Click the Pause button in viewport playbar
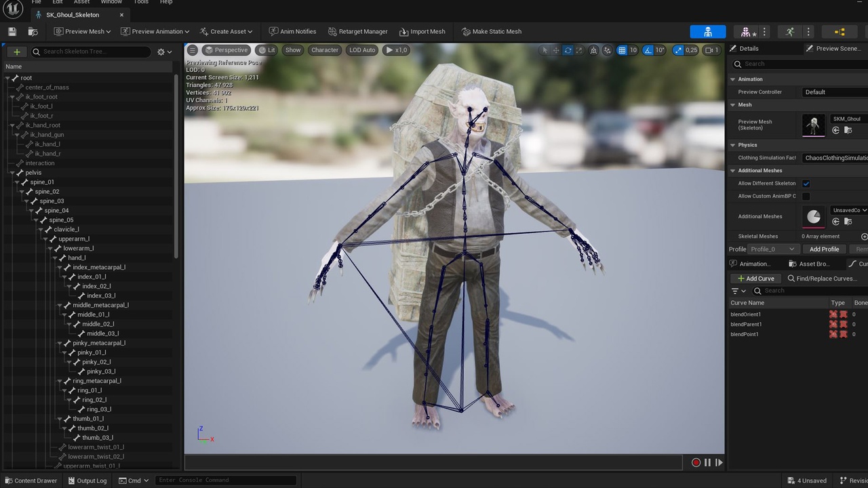 coord(707,462)
